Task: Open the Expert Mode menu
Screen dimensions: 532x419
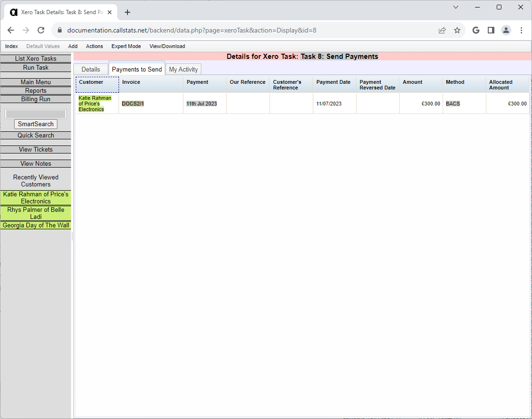Action: 126,46
